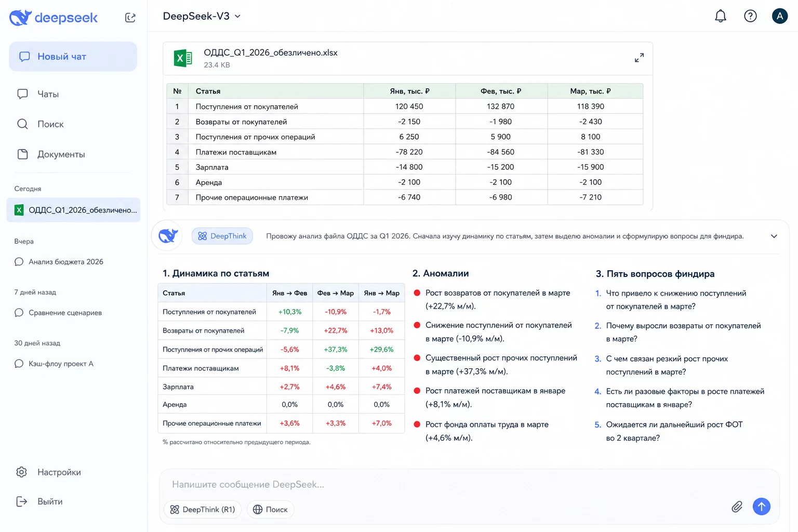Click the Аренда row in dynamics table
Image resolution: width=798 pixels, height=532 pixels.
(281, 404)
